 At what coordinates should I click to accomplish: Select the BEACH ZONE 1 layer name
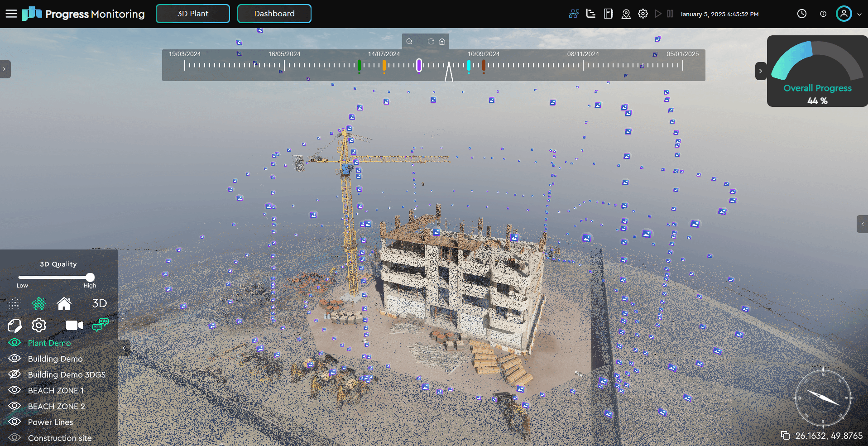tap(56, 391)
